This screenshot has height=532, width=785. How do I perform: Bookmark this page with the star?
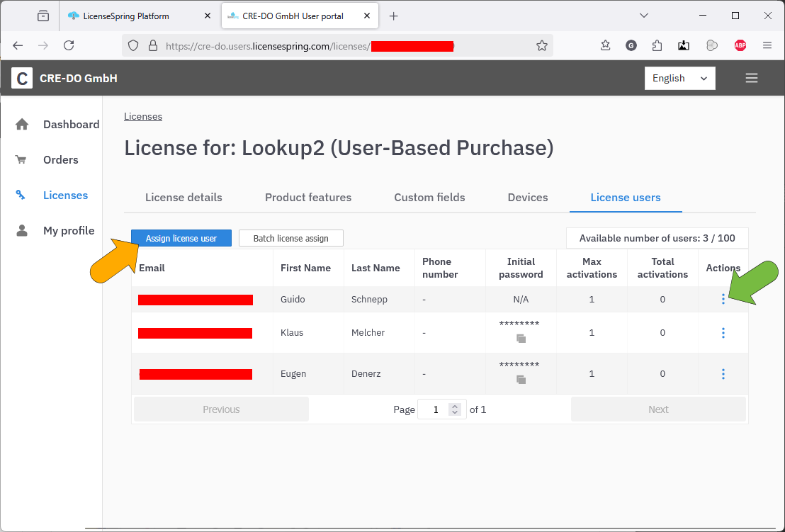[542, 45]
